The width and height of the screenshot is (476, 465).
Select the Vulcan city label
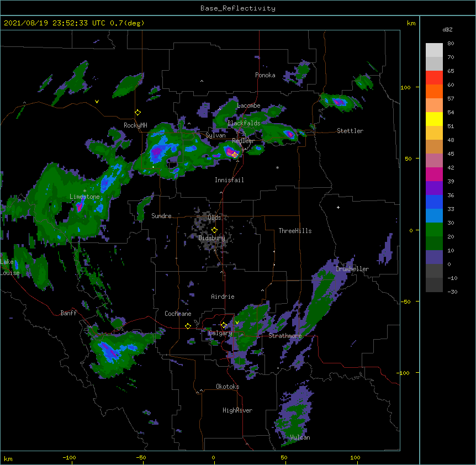click(x=300, y=437)
